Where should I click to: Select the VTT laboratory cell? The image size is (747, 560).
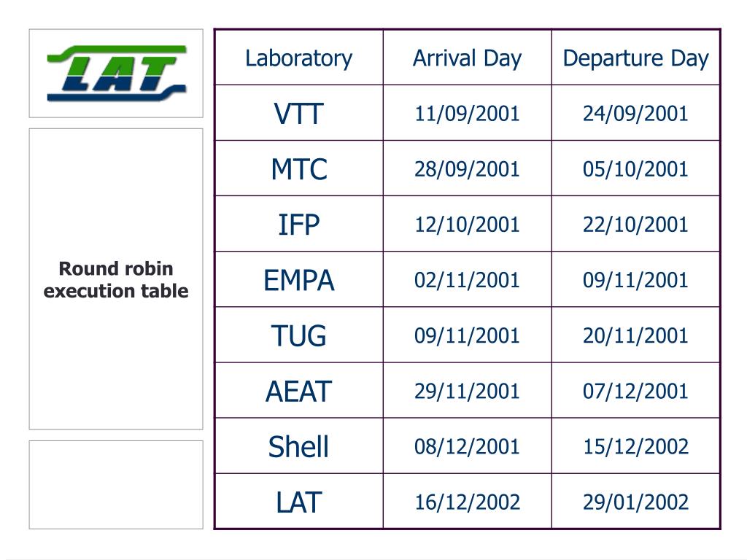pos(298,113)
